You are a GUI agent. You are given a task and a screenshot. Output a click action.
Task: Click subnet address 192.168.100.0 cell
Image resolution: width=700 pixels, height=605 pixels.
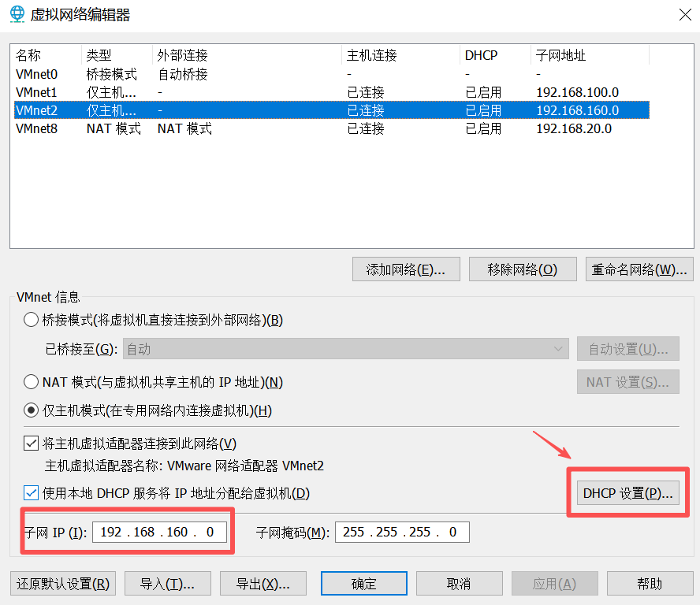coord(577,92)
